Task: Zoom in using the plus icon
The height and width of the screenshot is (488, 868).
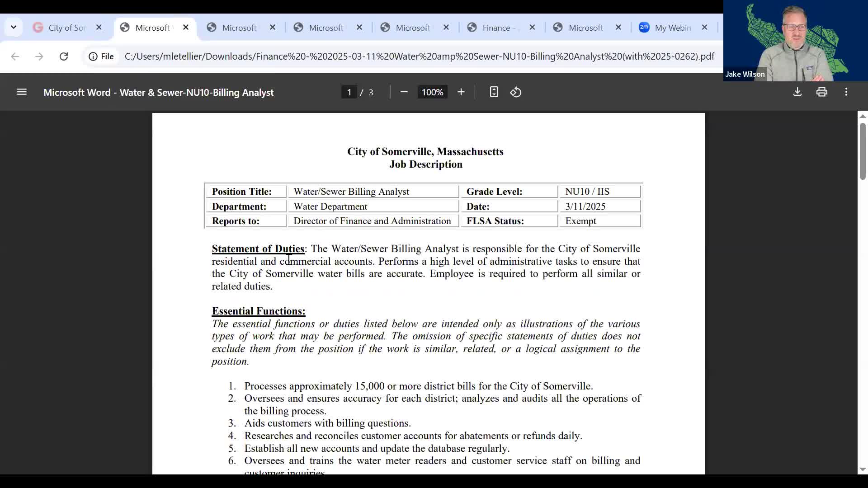Action: point(461,92)
